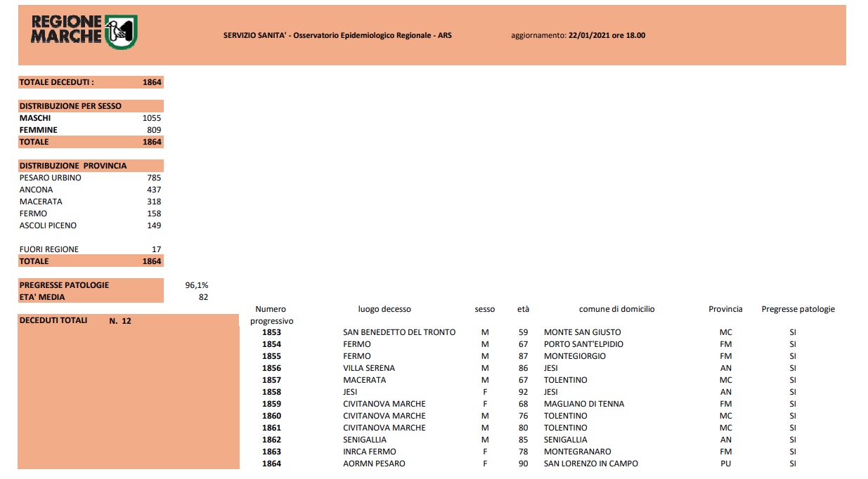This screenshot has height=479, width=868.
Task: Click the 'comune di domicilio' column header
Action: [616, 309]
